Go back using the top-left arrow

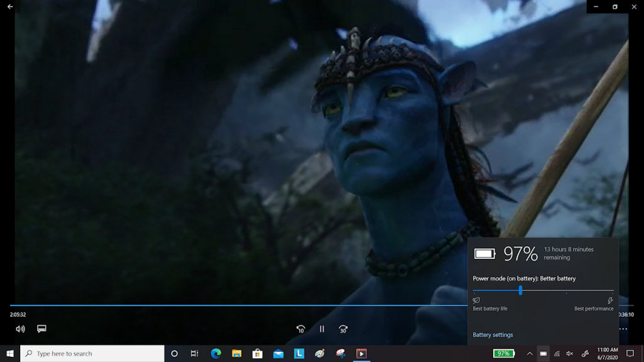(x=10, y=6)
